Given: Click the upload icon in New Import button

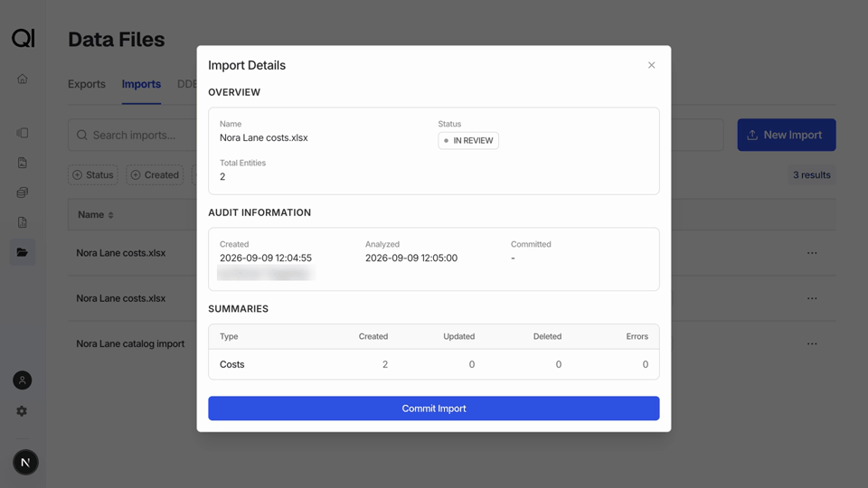Looking at the screenshot, I should (752, 135).
